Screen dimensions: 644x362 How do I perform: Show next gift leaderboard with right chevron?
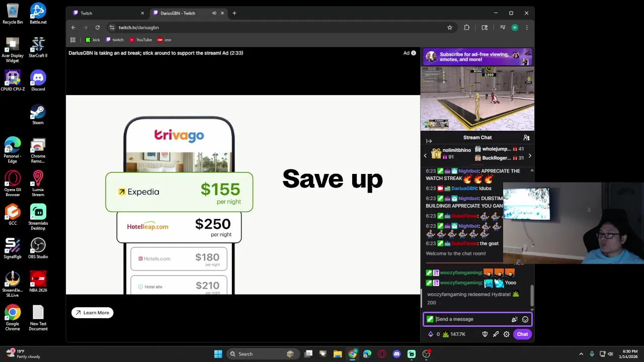coord(529,156)
